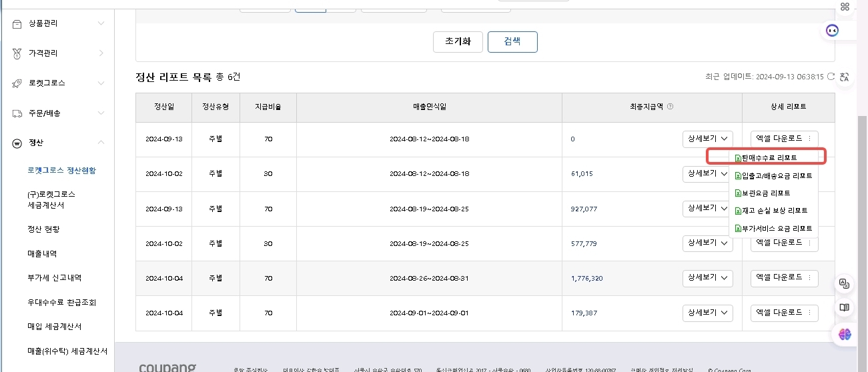Open 상세보기 dropdown for the 927,077 row
The height and width of the screenshot is (372, 868).
(x=707, y=209)
